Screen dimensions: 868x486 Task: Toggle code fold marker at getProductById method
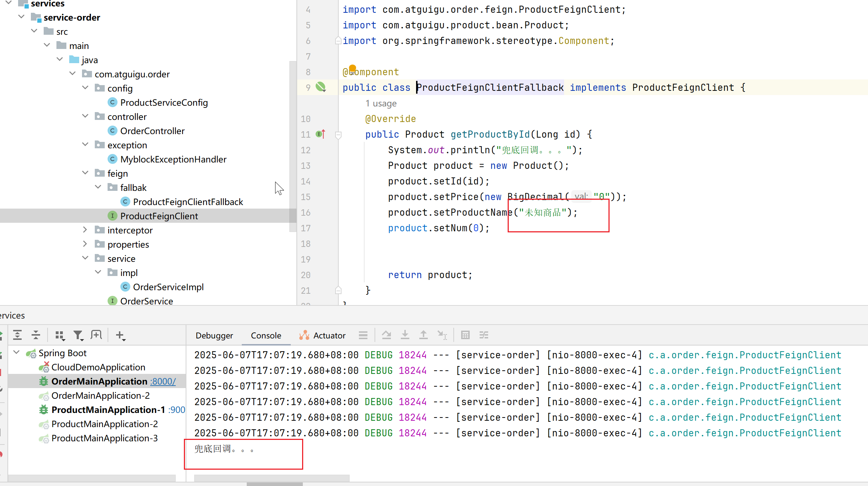(338, 135)
